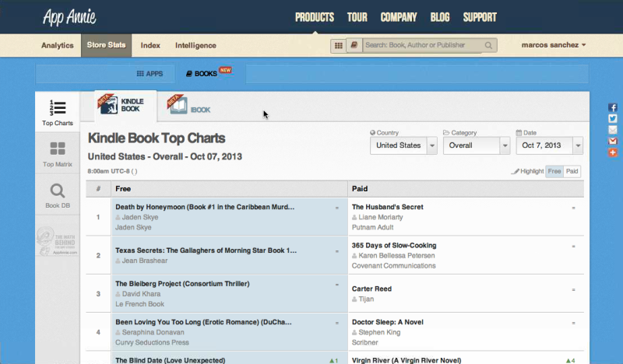Viewport: 623px width, 364px height.
Task: Share via email envelope icon
Action: pyautogui.click(x=613, y=130)
